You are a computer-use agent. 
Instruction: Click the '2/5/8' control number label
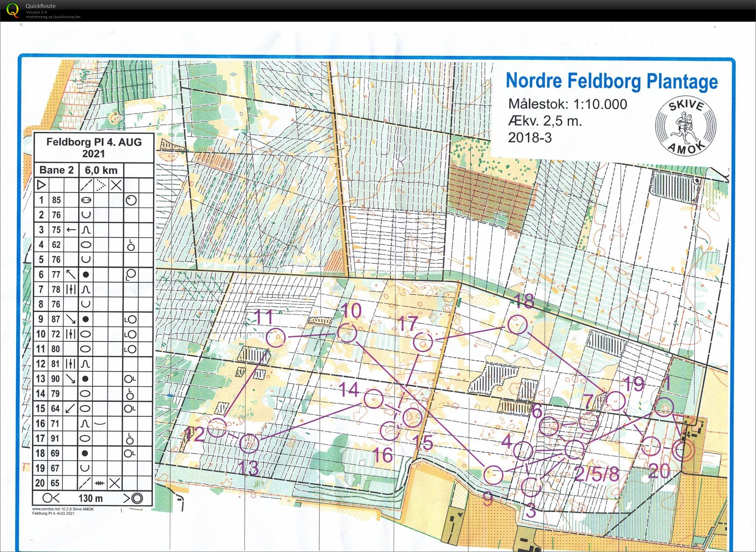597,474
